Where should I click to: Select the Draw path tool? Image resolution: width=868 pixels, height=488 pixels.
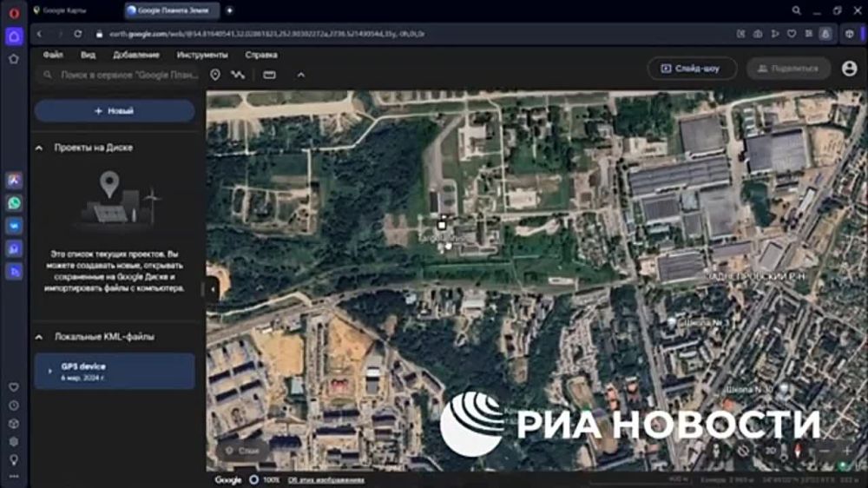coord(238,75)
